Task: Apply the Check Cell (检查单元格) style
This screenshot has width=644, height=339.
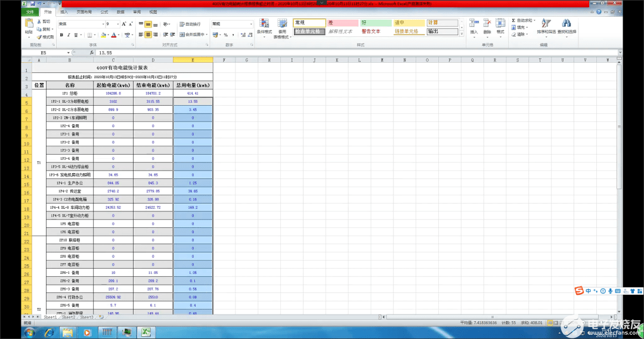Action: pos(309,31)
